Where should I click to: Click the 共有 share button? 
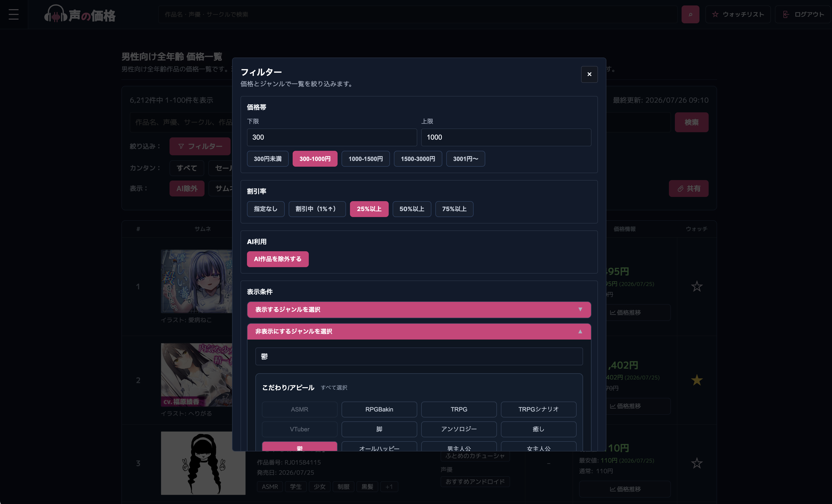point(689,188)
